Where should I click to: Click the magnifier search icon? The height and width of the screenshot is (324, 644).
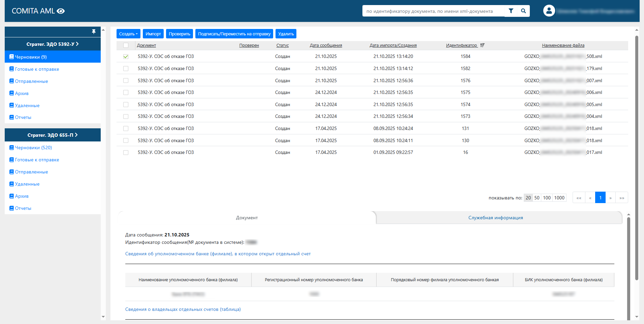(523, 11)
